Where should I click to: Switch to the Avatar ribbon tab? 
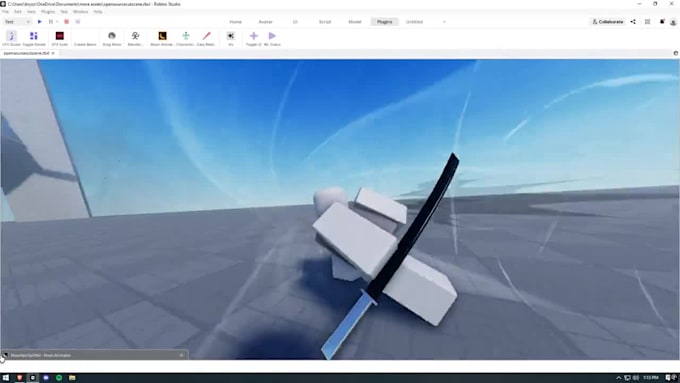[x=265, y=22]
